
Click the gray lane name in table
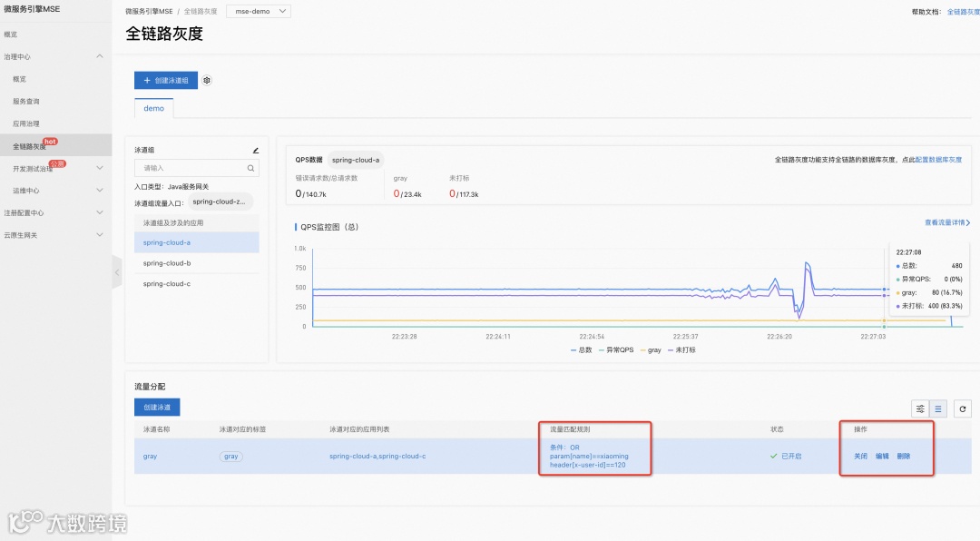coord(150,456)
